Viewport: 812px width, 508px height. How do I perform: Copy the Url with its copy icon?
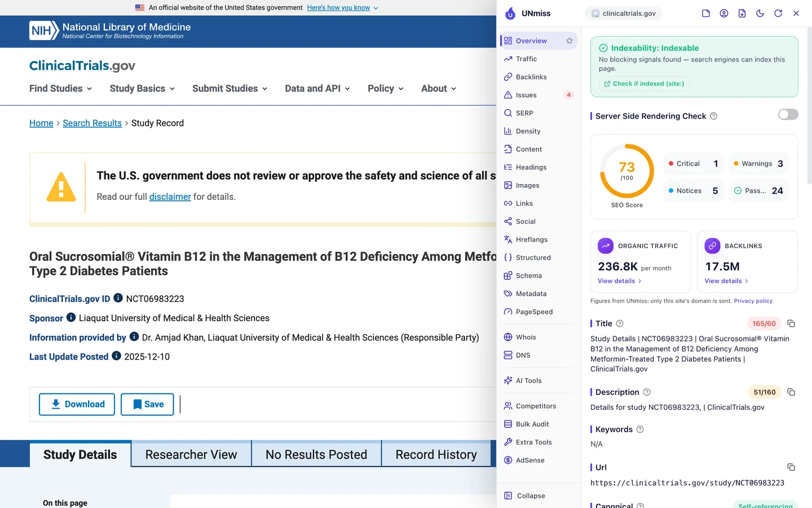pos(791,467)
